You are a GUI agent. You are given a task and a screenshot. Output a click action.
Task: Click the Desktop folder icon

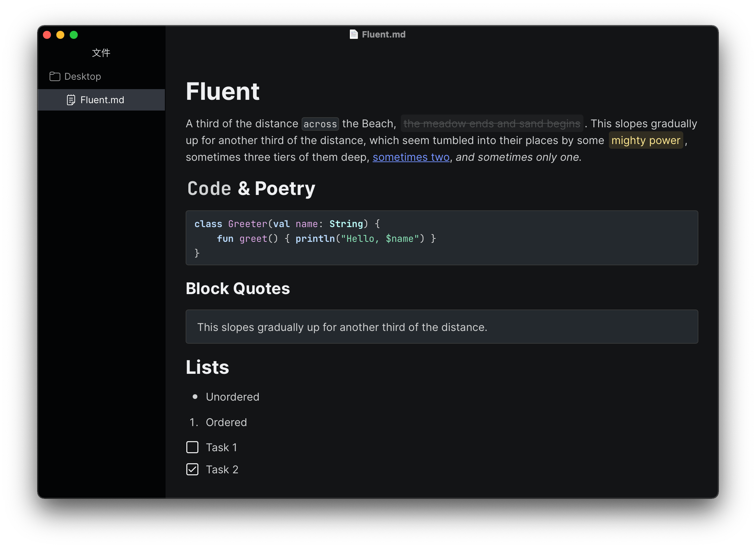point(55,77)
